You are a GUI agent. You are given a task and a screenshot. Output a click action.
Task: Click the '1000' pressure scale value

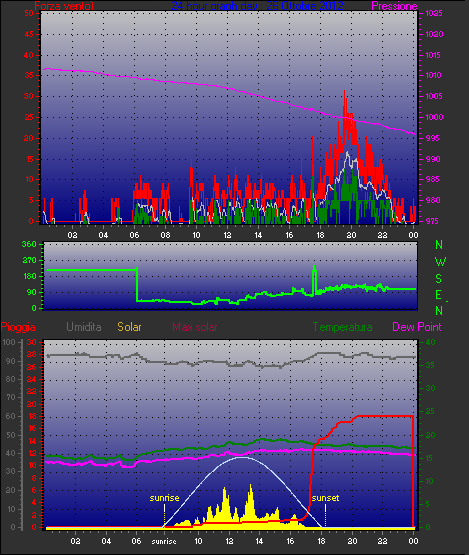(434, 117)
